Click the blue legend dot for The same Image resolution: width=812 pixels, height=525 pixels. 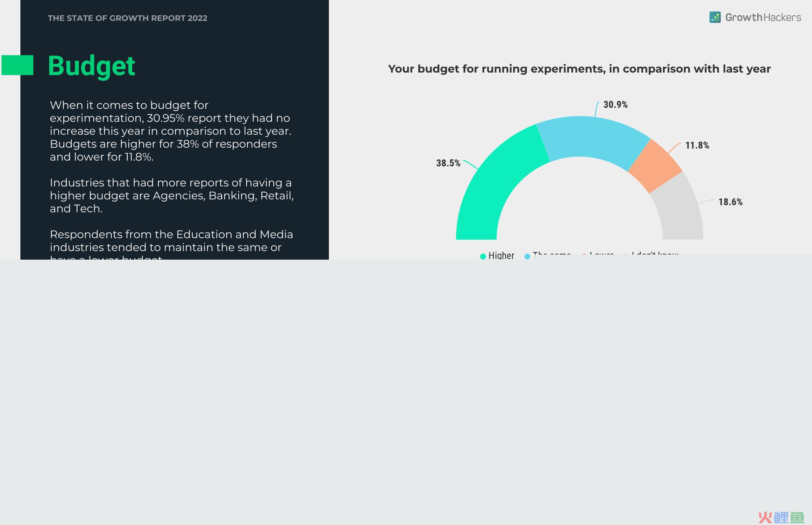coord(527,256)
